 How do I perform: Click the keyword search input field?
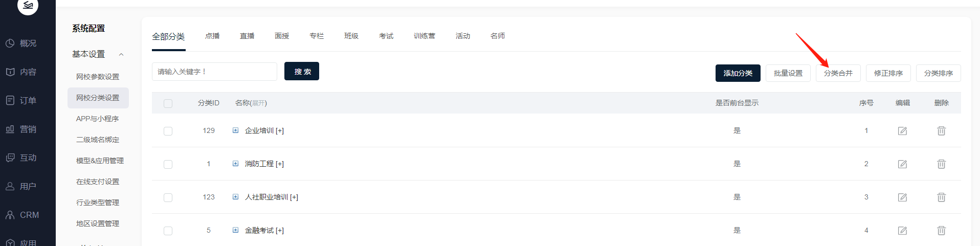(x=214, y=72)
